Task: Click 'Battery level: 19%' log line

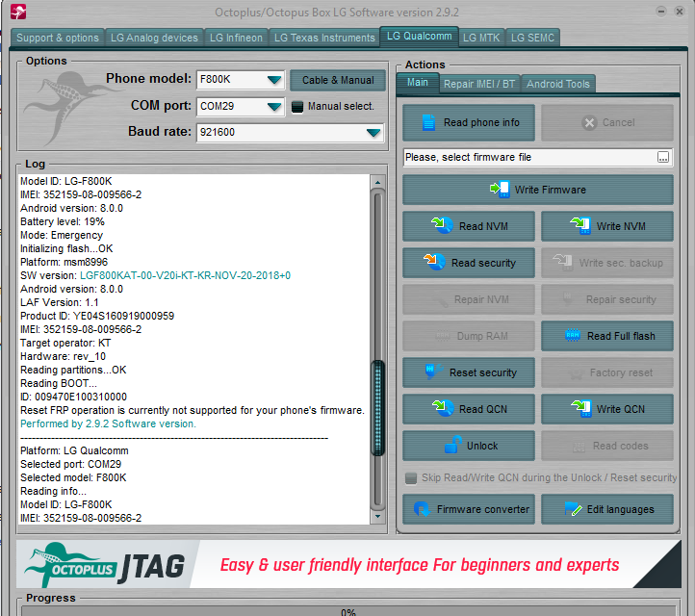Action: [63, 221]
